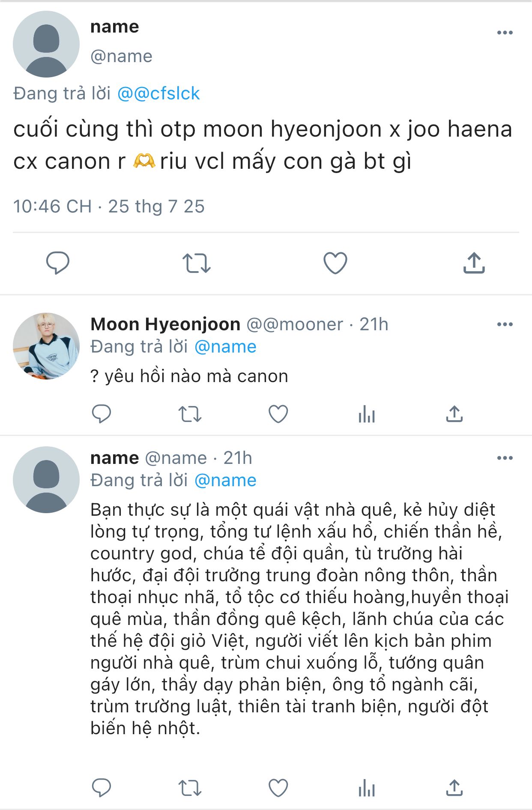Open more options on Moon Hyeonjoon's reply
This screenshot has width=532, height=810.
pos(505,324)
